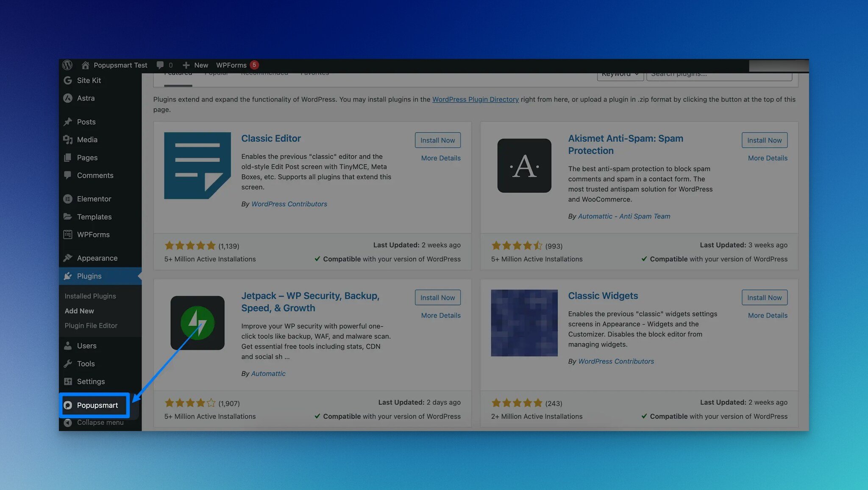Expand the Recommended plugins tab
Image resolution: width=868 pixels, height=490 pixels.
tap(265, 72)
